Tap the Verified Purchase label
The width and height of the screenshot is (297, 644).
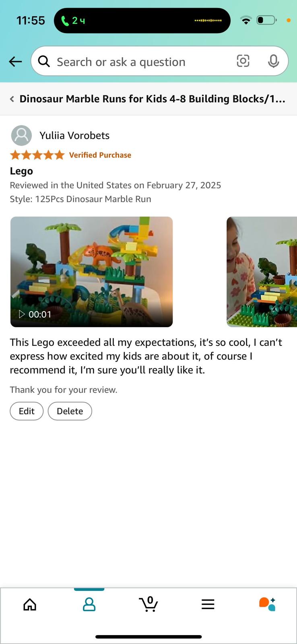click(100, 155)
